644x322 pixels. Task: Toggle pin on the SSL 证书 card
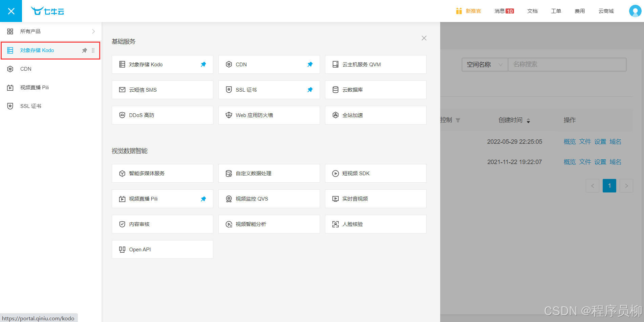click(310, 90)
